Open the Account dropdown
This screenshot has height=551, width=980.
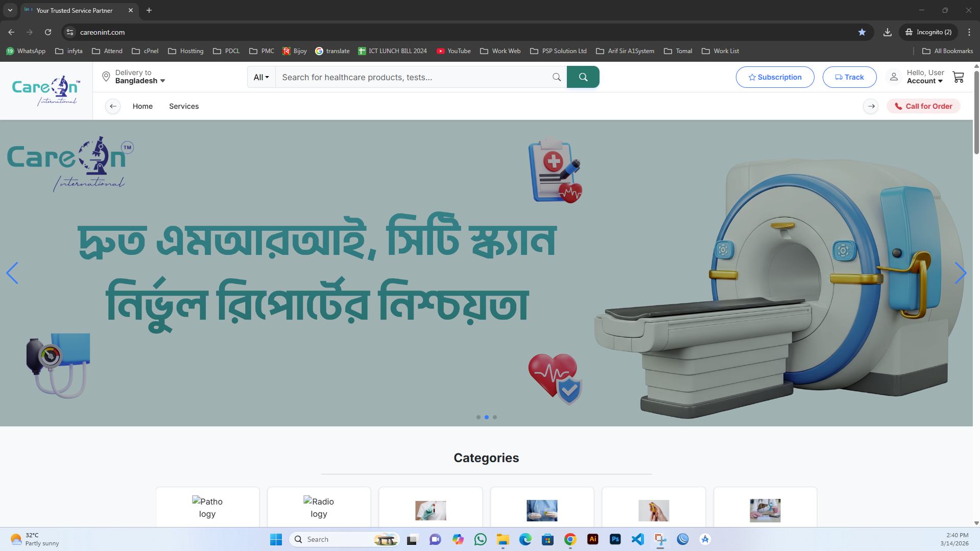click(925, 81)
